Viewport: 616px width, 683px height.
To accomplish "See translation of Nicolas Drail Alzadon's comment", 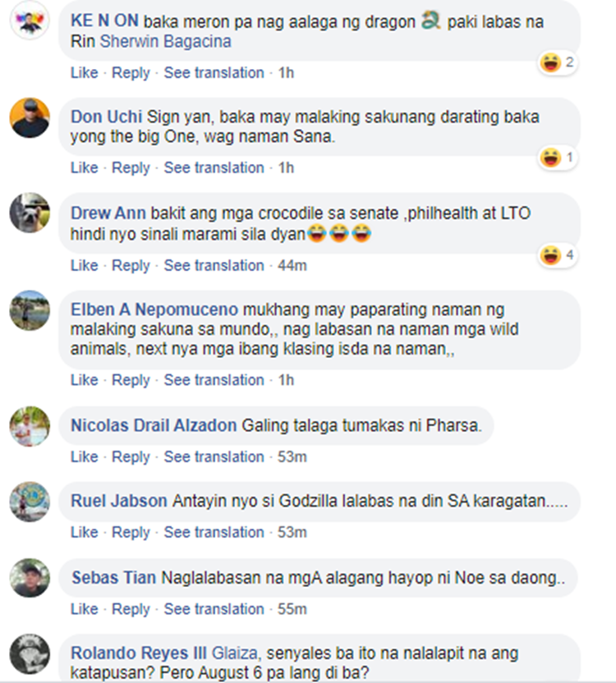I will pyautogui.click(x=214, y=456).
